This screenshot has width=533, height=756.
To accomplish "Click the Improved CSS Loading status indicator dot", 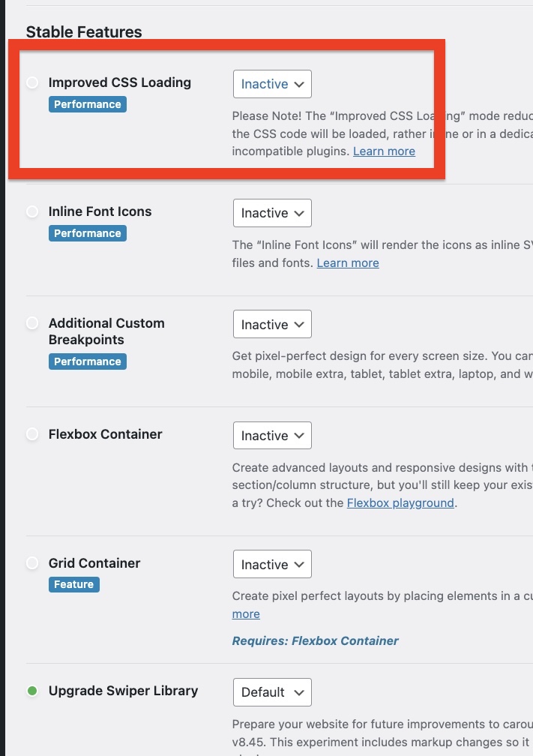I will [32, 82].
